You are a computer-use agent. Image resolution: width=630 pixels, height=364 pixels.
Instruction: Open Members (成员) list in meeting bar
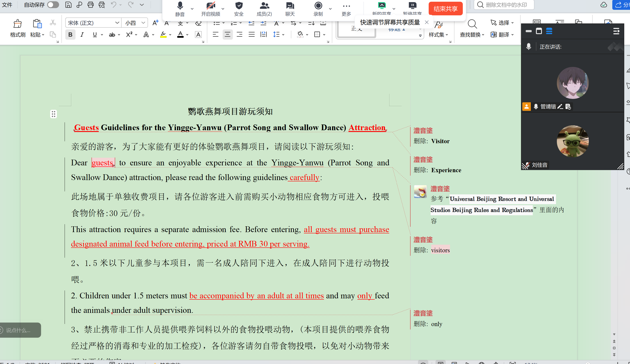tap(264, 6)
